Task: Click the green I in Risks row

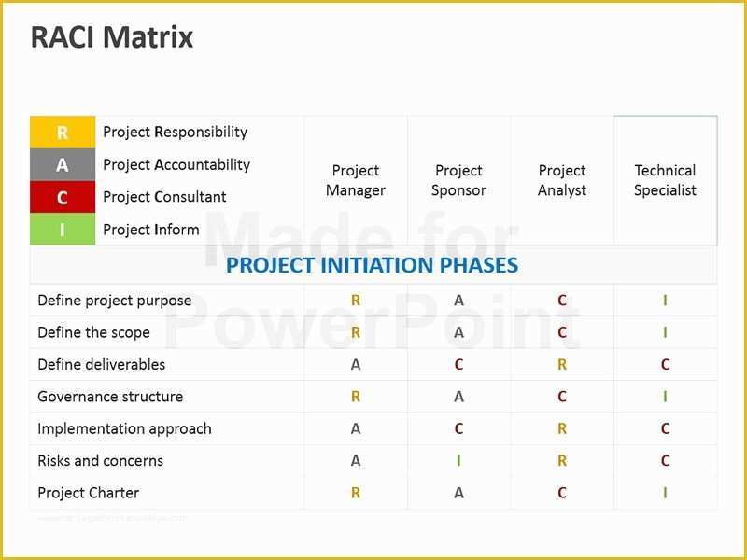Action: pyautogui.click(x=458, y=460)
